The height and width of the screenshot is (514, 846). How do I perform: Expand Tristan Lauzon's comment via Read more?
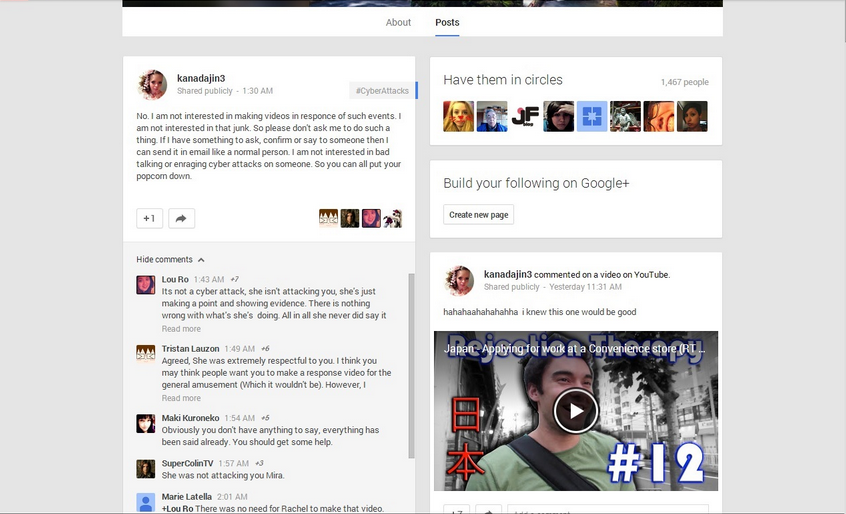point(181,398)
